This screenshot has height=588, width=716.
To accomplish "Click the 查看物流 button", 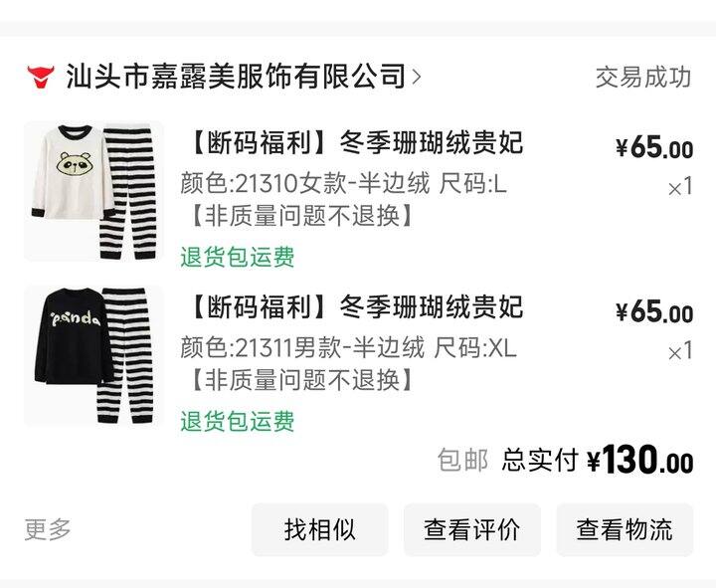I will (625, 530).
